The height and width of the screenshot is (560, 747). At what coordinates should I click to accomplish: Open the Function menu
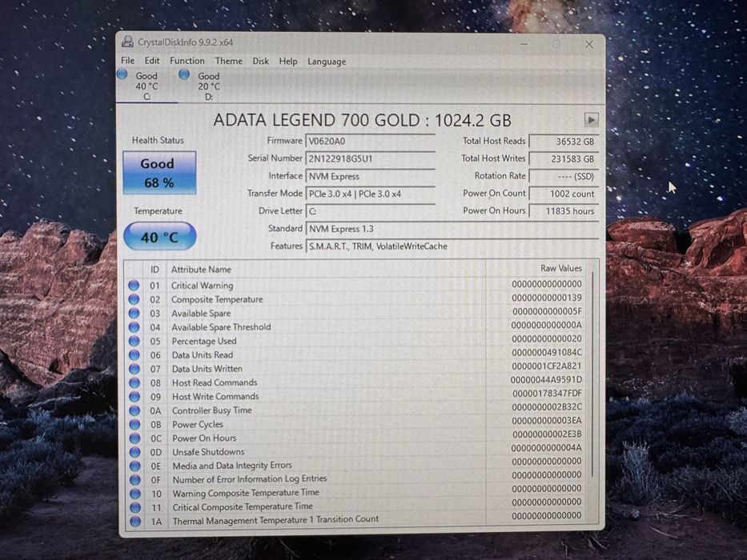187,61
